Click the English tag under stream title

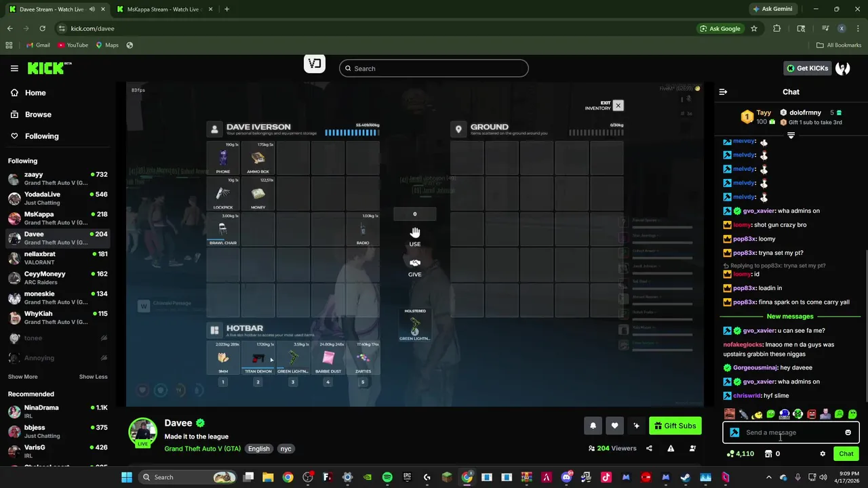click(258, 449)
